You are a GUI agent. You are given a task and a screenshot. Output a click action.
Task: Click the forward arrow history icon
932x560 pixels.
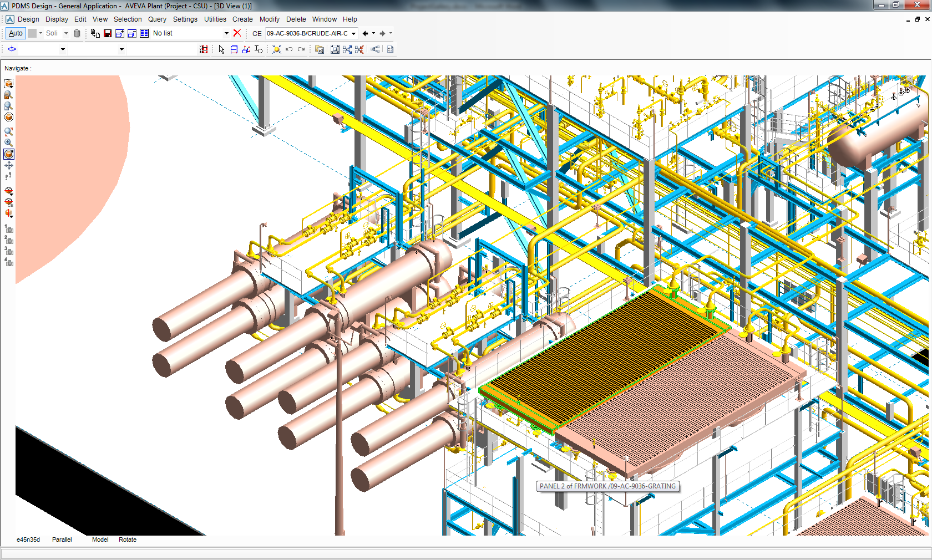[x=382, y=33]
